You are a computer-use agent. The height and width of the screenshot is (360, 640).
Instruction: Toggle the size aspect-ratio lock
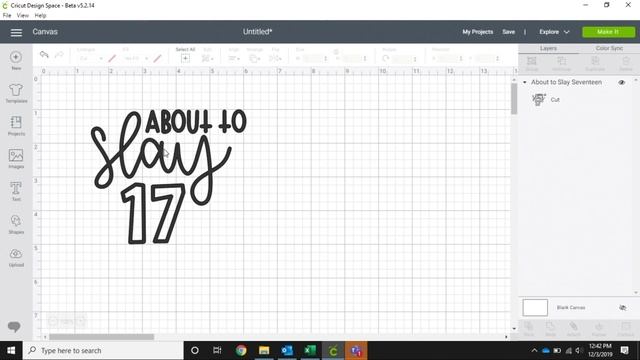coord(336,52)
